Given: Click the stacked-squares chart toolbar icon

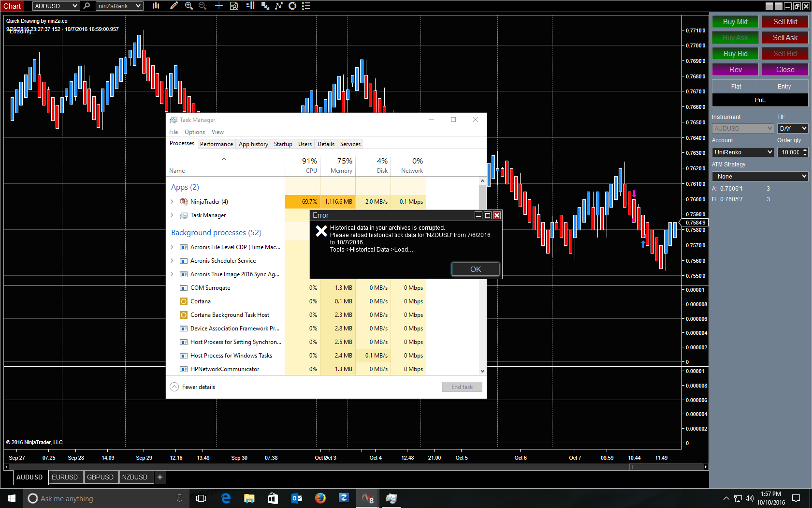Looking at the screenshot, I should click(265, 6).
